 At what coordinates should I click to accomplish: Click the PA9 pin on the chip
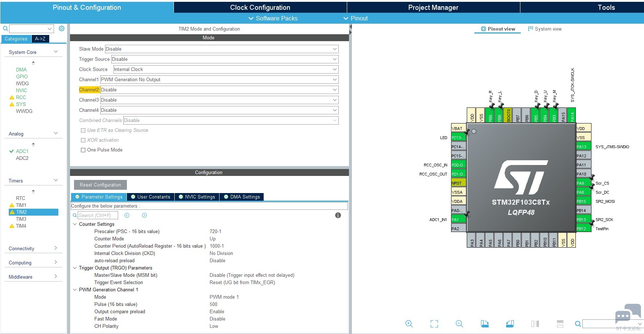(x=583, y=183)
